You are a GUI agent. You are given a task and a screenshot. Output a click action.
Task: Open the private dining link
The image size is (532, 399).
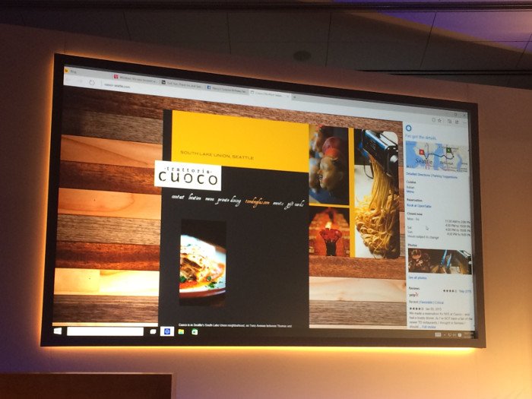point(230,201)
